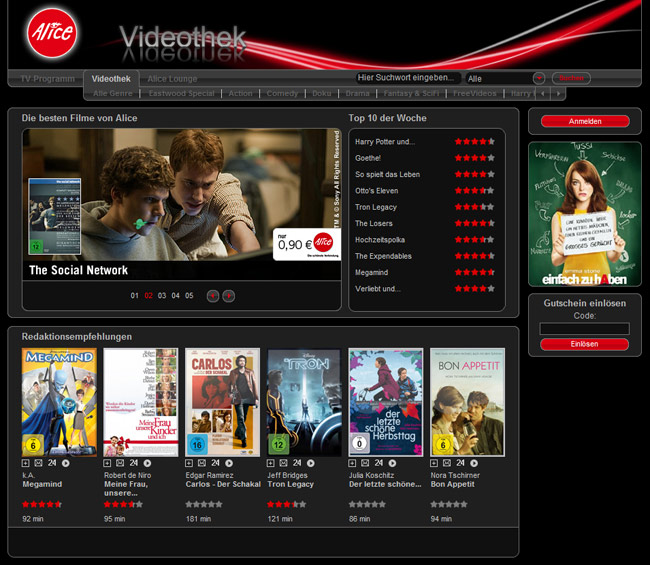Viewport: 650px width, 565px height.
Task: Select slide 03 in the film carousel
Action: pos(162,296)
